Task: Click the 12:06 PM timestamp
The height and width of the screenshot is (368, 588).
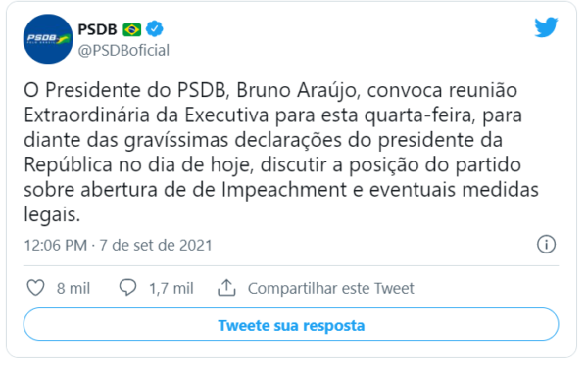Action: tap(56, 246)
